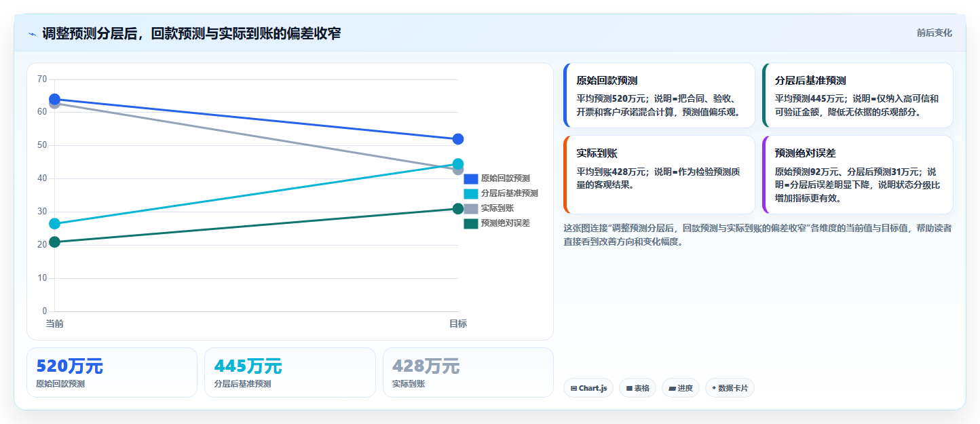
Task: Click the cyan data point at 目标
Action: (x=458, y=163)
